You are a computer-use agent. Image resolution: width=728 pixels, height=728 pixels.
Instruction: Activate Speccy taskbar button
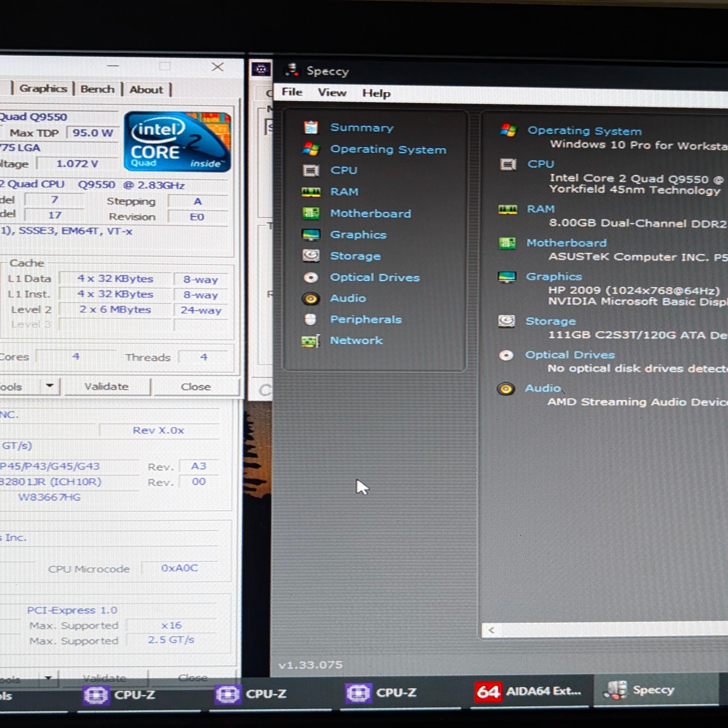tap(655, 690)
